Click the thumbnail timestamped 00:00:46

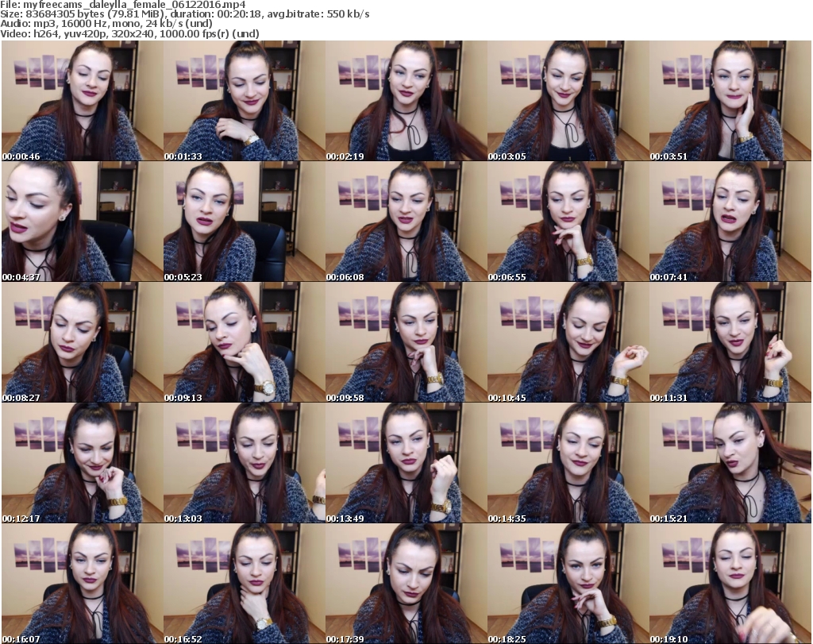tap(81, 101)
